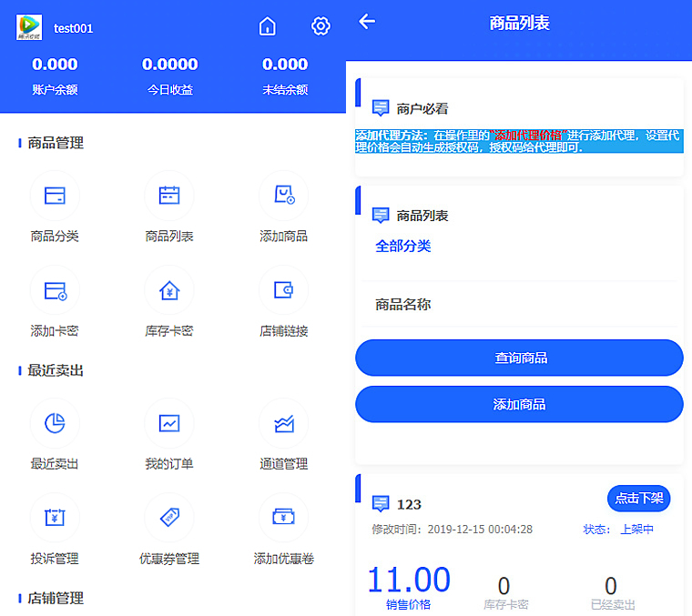692x616 pixels.
Task: Open the 商品列表 calendar icon
Action: coord(169,196)
